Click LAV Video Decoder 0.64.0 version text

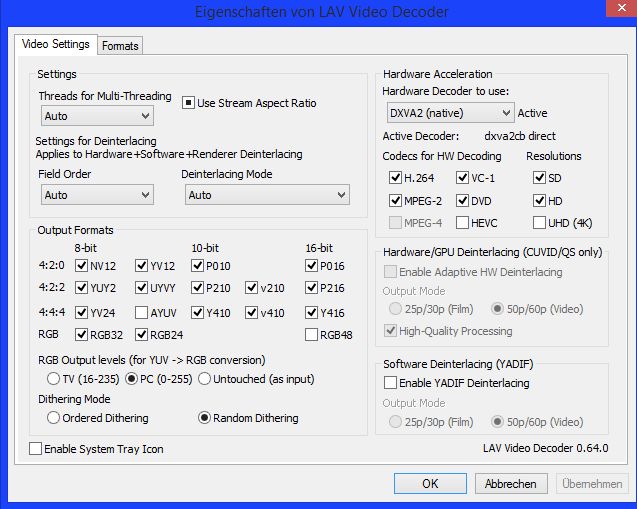tap(546, 448)
